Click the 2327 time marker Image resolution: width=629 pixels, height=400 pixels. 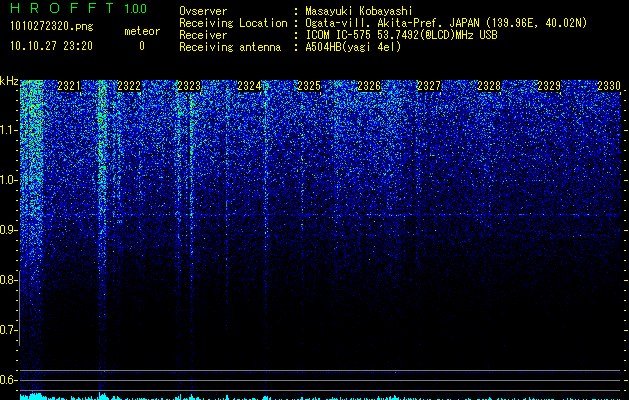[x=429, y=86]
